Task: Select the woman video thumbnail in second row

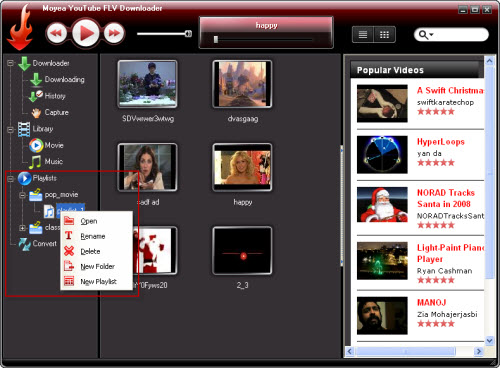Action: tap(148, 167)
